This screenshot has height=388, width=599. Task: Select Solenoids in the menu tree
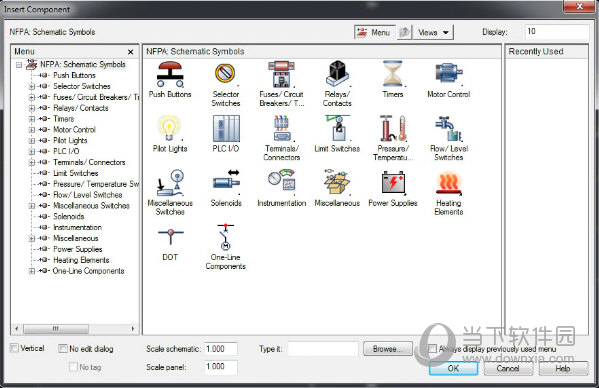coord(68,217)
